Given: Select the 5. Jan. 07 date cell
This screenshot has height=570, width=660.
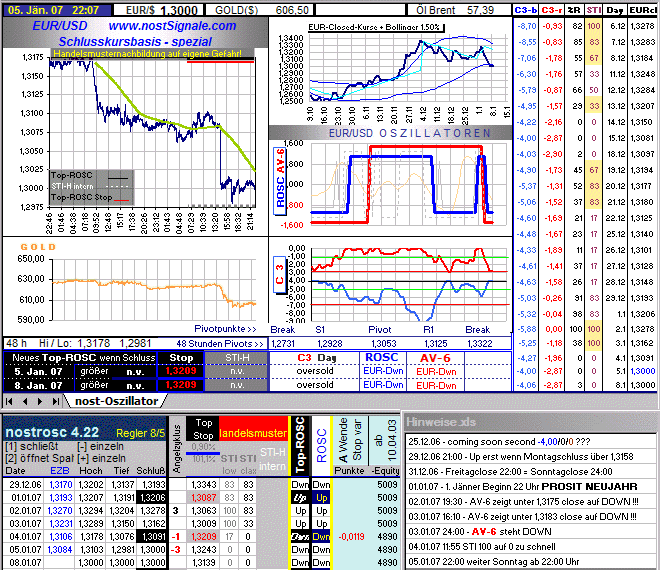Looking at the screenshot, I should [38, 372].
